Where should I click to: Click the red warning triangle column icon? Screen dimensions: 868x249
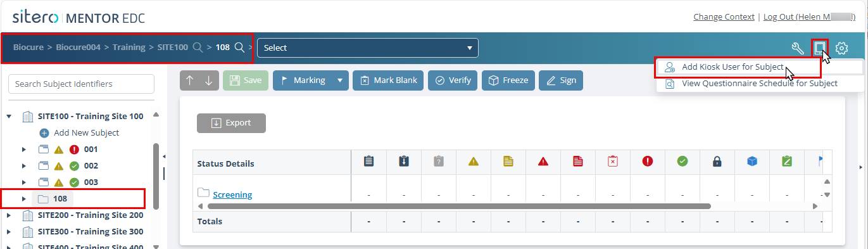pos(543,162)
